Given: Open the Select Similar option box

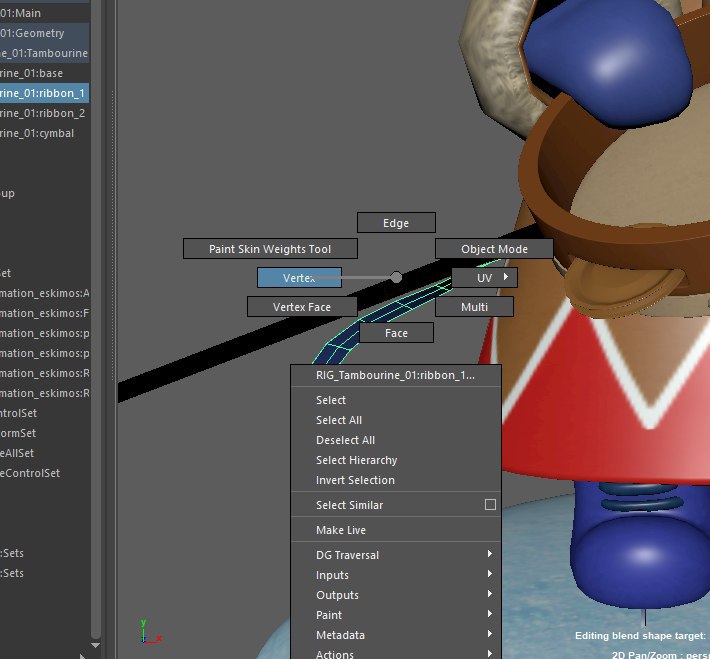Looking at the screenshot, I should 490,505.
